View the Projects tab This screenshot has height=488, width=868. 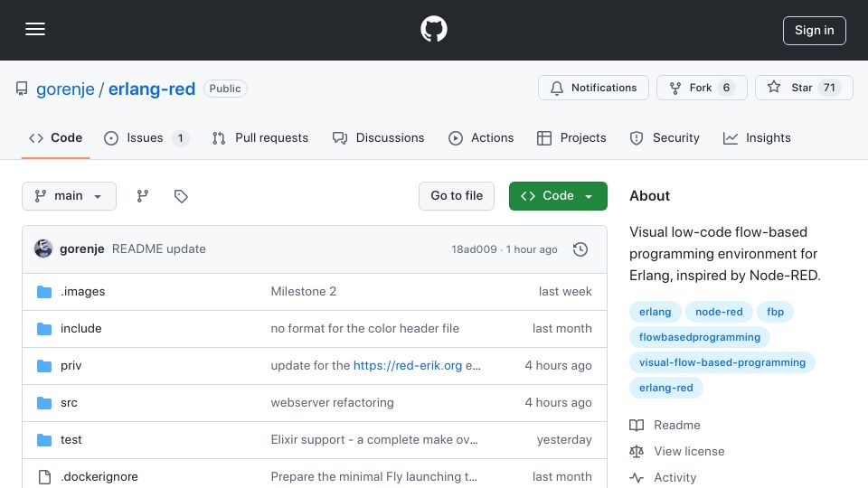click(571, 137)
